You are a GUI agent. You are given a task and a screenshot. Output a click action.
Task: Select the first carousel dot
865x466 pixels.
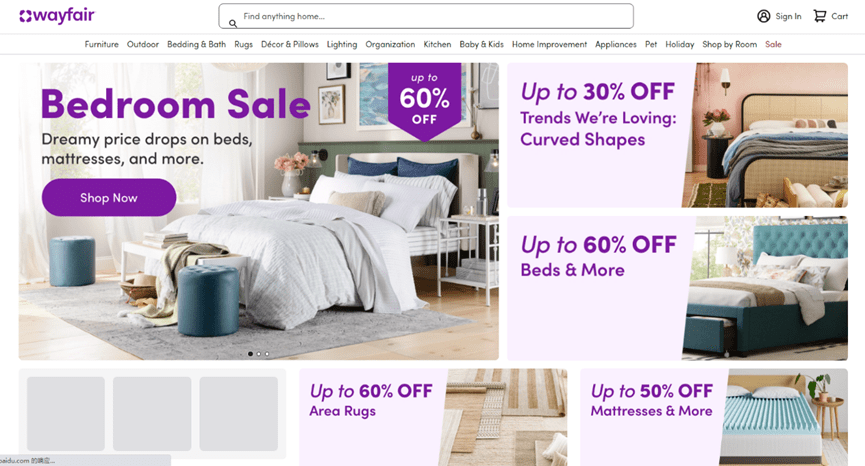250,353
